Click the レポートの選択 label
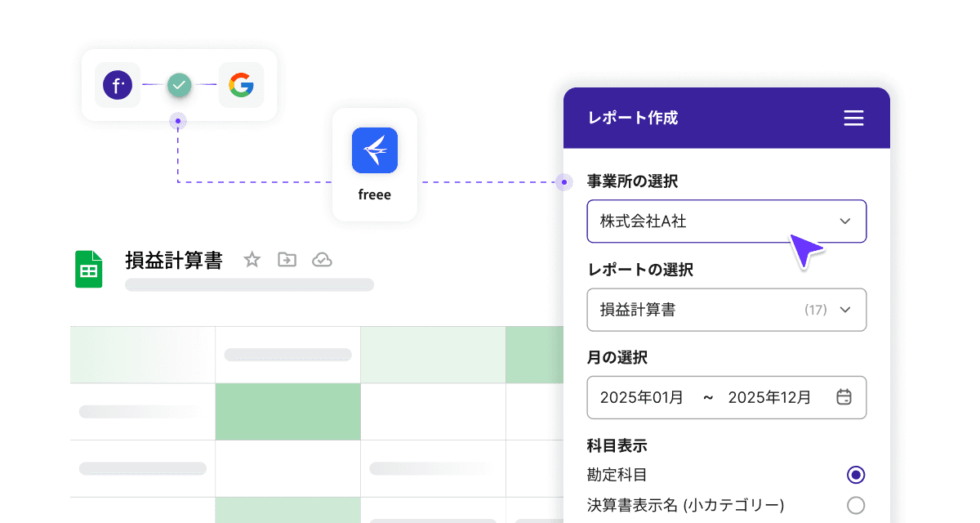This screenshot has width=980, height=523. pyautogui.click(x=640, y=269)
